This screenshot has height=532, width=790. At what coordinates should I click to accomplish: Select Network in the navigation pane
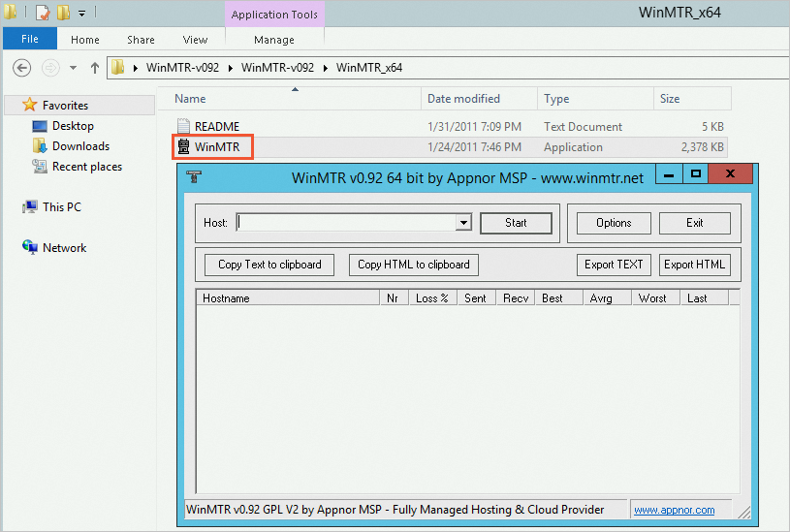[30, 247]
